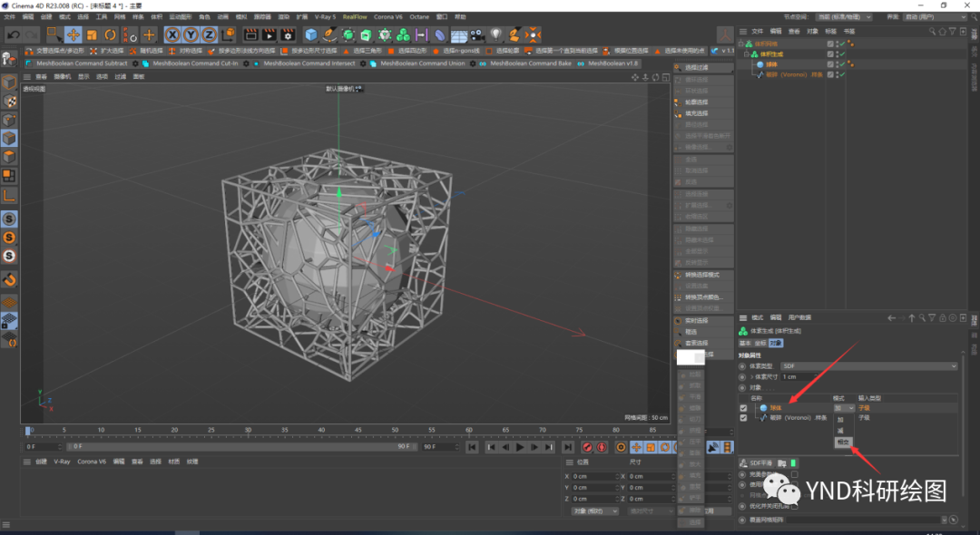Run MeshBoolean Command Bake
This screenshot has height=535, width=980.
click(x=525, y=63)
